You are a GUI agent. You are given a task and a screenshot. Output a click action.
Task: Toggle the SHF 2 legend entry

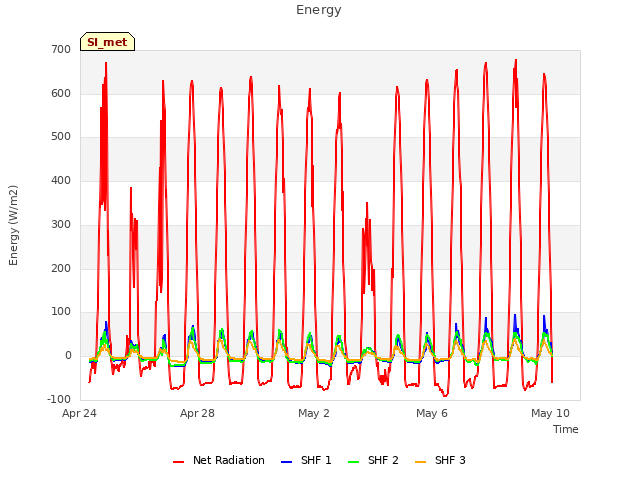[x=373, y=460]
